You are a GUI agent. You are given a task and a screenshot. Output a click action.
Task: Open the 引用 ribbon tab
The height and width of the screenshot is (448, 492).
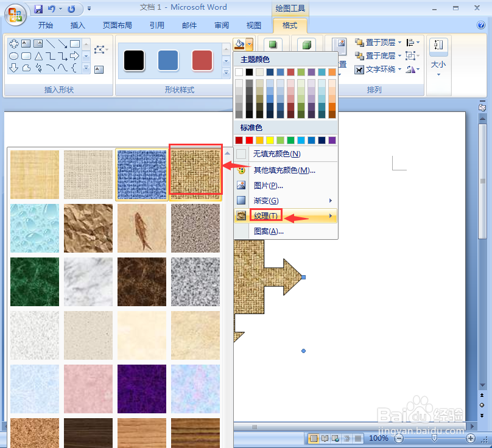pos(157,25)
